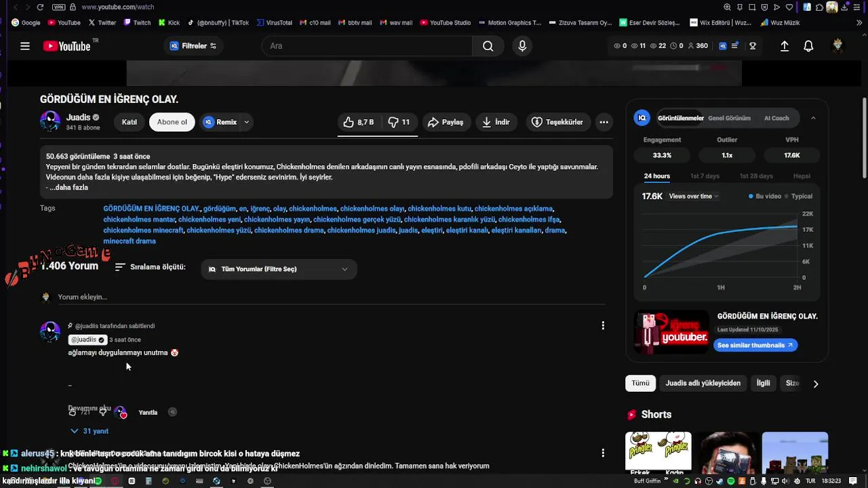Open the pinned comment's three-dot menu

coord(603,325)
